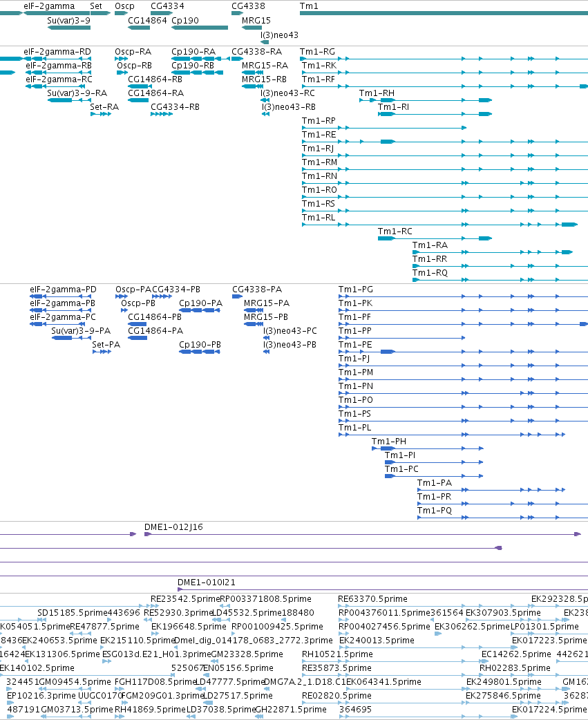Select transcript eIF-2gamma-RC
This screenshot has width=588, height=720.
point(59,79)
